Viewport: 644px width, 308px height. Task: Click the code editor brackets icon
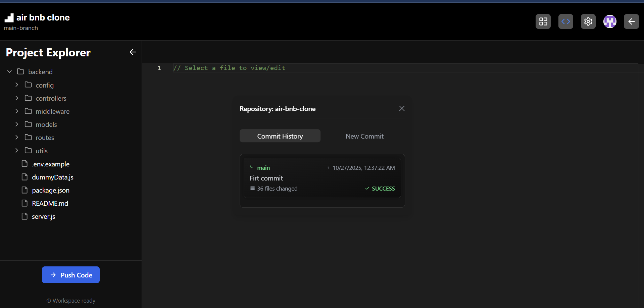(x=566, y=21)
